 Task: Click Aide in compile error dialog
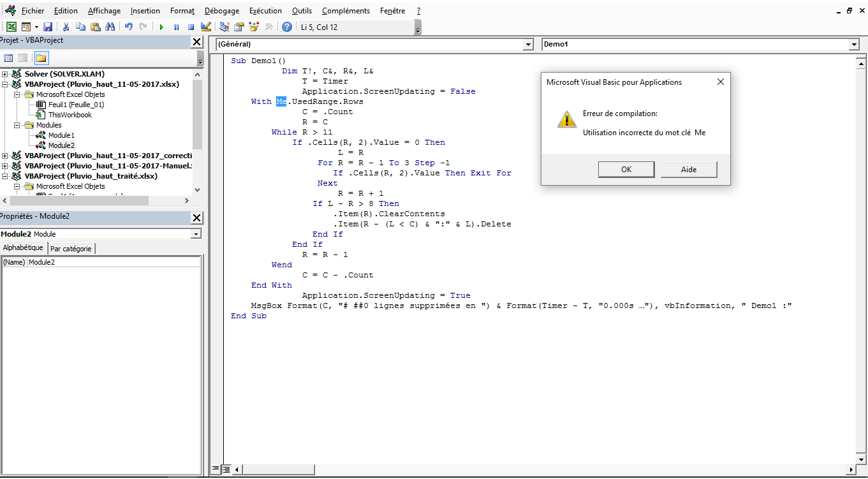pyautogui.click(x=689, y=169)
